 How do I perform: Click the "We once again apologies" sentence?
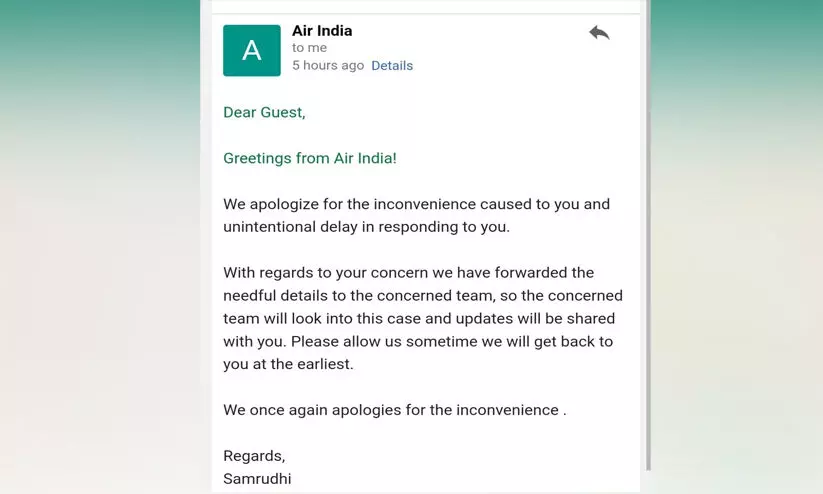click(394, 410)
